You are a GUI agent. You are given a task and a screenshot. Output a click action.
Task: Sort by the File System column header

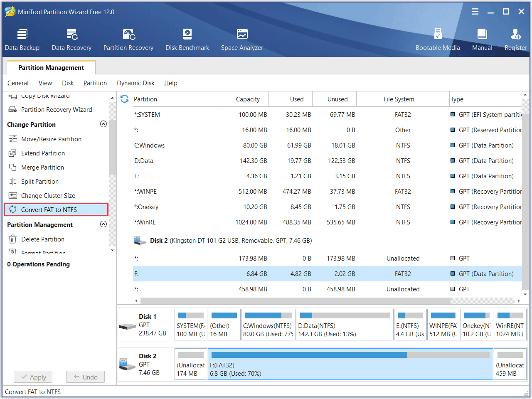(403, 99)
